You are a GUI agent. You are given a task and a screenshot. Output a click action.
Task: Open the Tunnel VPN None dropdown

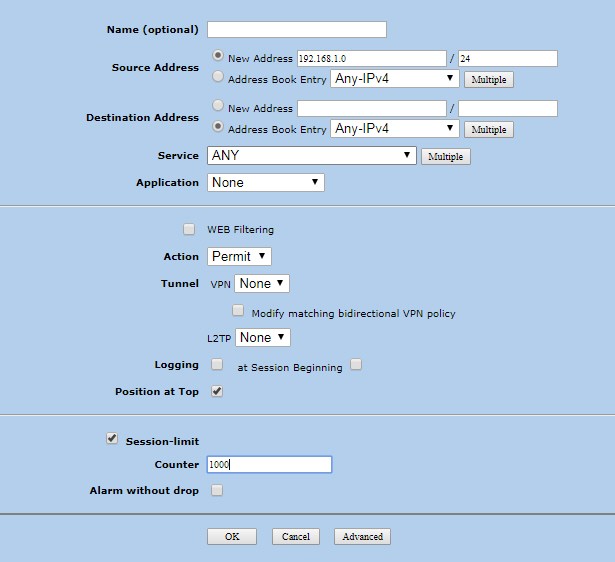262,284
